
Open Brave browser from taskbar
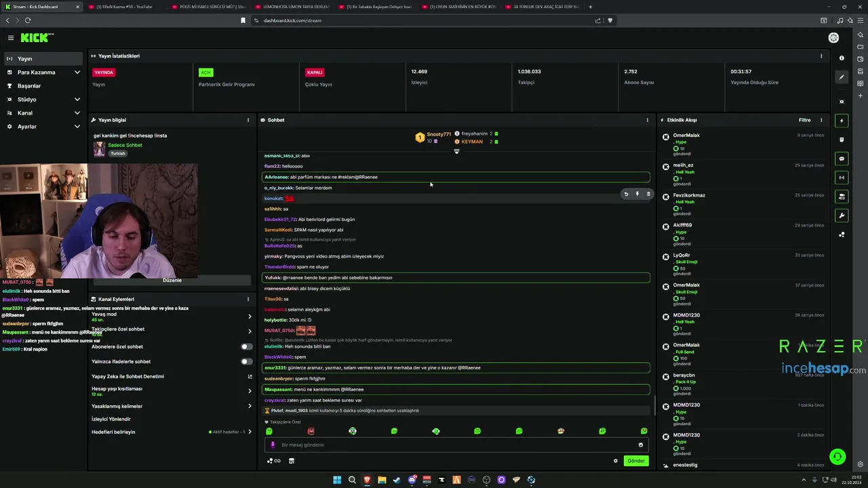pyautogui.click(x=367, y=480)
